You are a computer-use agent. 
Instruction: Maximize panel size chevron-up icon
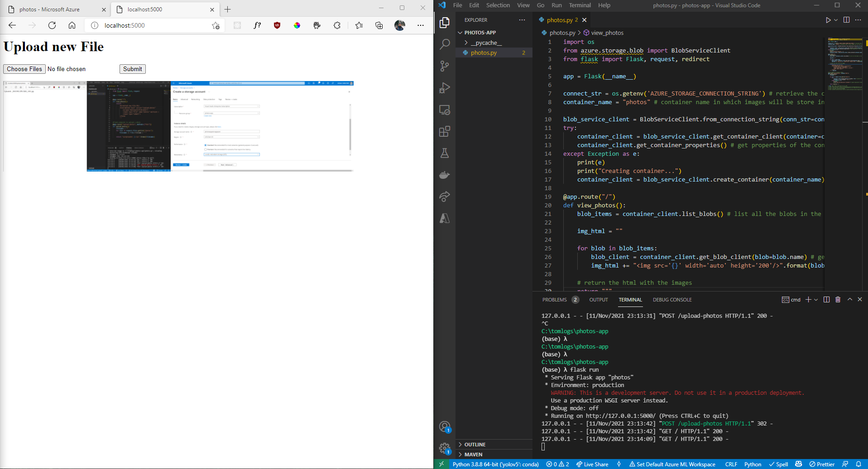click(x=850, y=300)
